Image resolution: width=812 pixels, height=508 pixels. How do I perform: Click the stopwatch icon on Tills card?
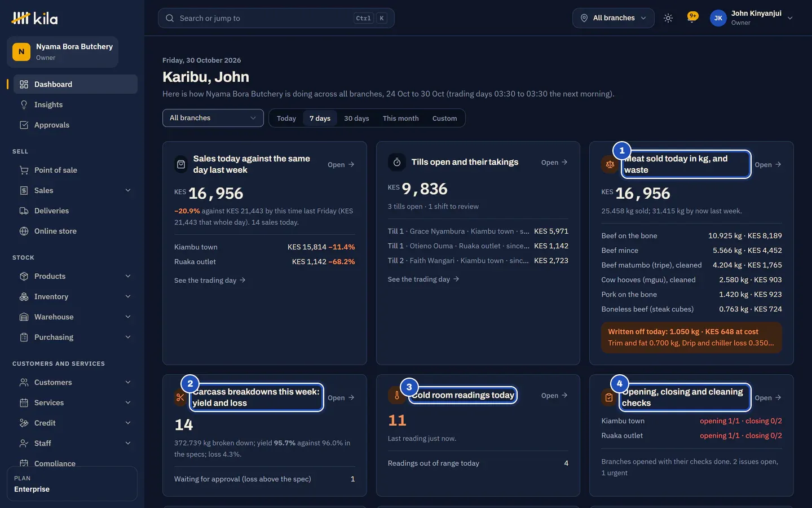(397, 162)
